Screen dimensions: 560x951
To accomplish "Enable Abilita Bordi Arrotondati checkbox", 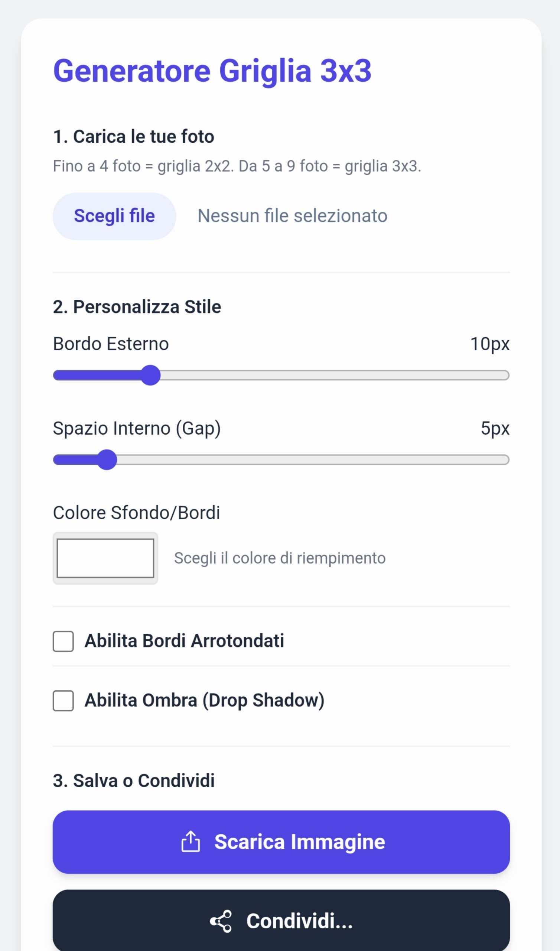I will 63,641.
